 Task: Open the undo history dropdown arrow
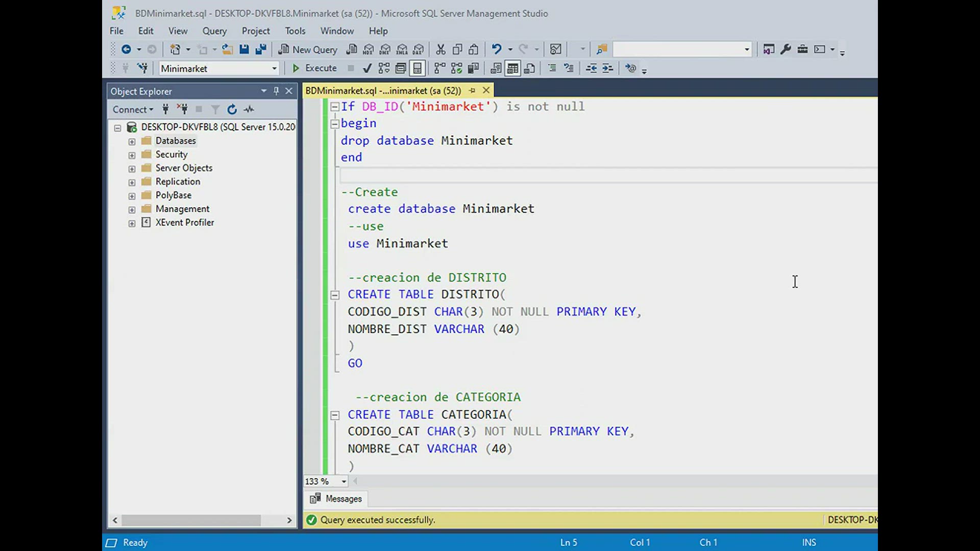pyautogui.click(x=510, y=49)
